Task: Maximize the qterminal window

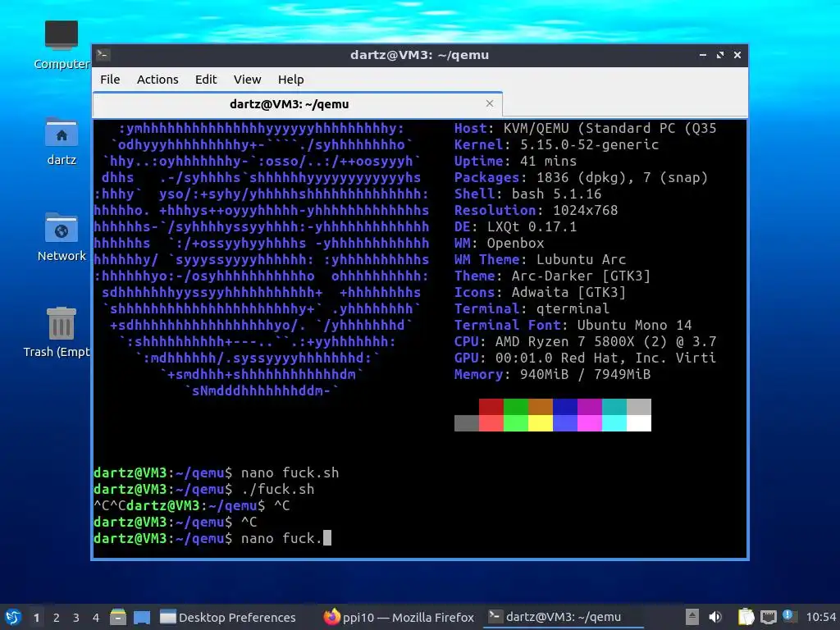Action: pos(720,55)
